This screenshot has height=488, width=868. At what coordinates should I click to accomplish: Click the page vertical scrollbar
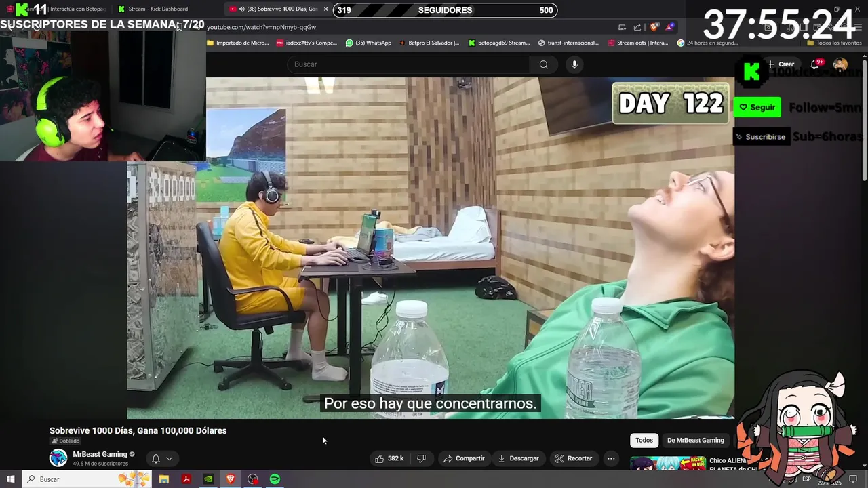click(x=864, y=122)
